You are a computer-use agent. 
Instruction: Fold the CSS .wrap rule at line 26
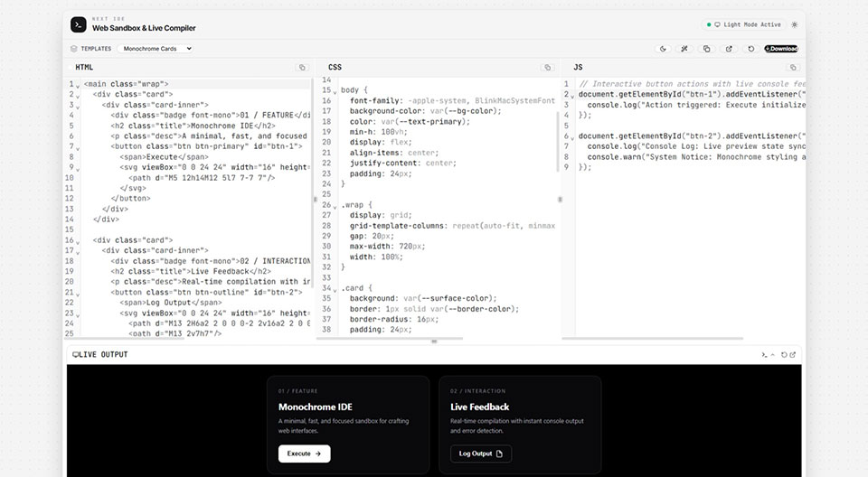pos(335,206)
